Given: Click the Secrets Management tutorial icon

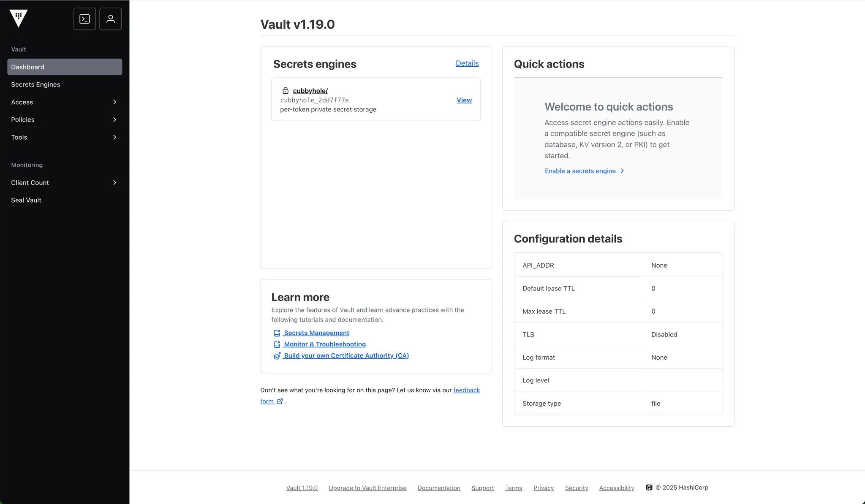Looking at the screenshot, I should point(277,333).
